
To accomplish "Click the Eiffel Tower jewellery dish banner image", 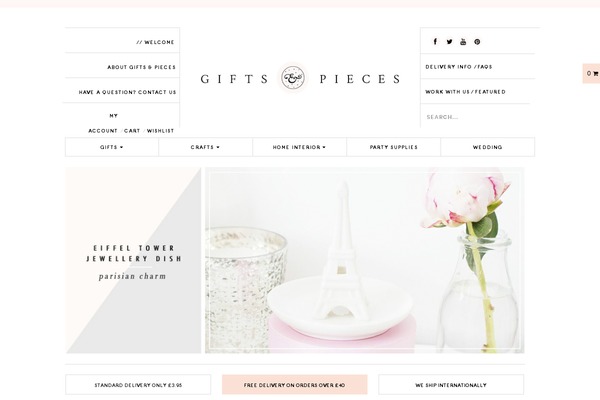I will click(364, 260).
